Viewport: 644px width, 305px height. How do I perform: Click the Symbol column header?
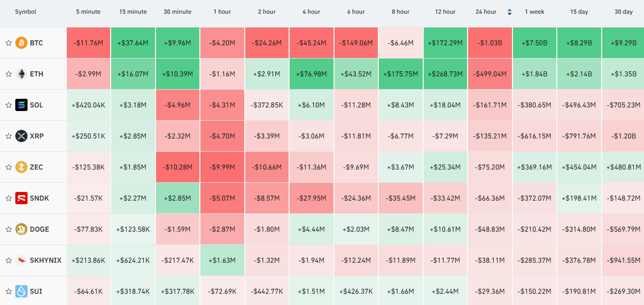tap(25, 12)
